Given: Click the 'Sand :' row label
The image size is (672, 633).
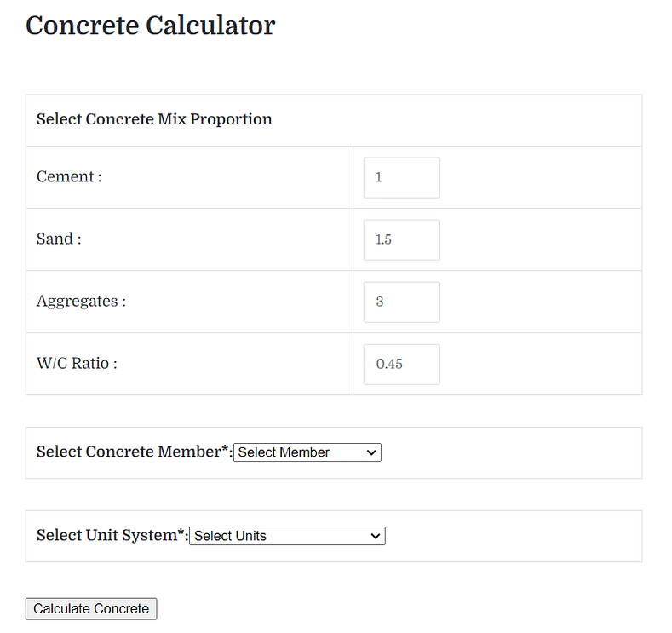Looking at the screenshot, I should pos(59,239).
